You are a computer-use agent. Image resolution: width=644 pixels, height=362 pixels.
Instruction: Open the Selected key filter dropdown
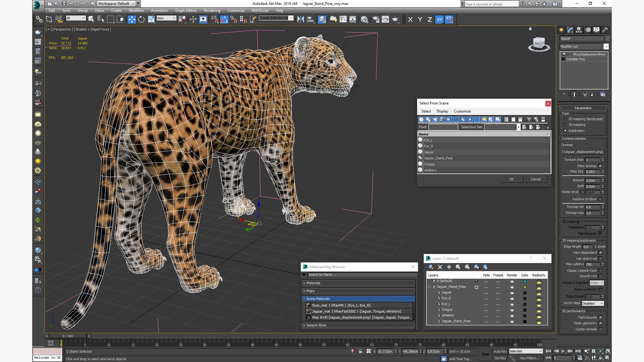click(x=526, y=351)
